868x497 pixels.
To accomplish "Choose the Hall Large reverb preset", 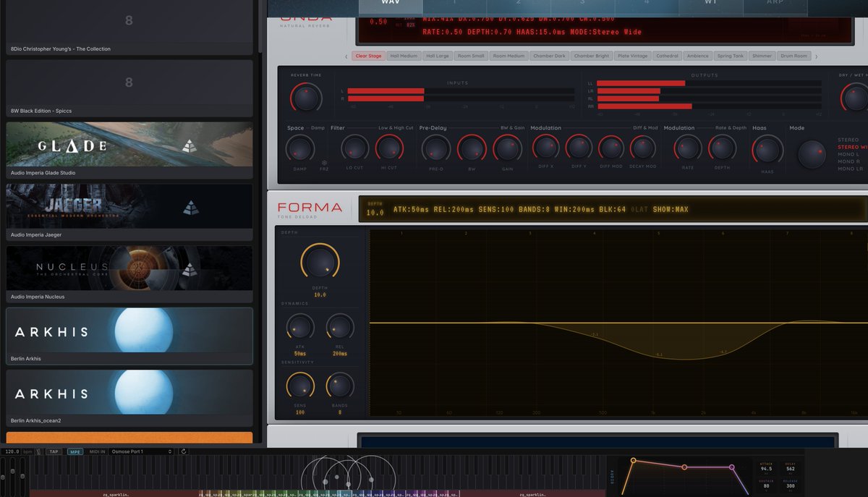I will point(438,56).
